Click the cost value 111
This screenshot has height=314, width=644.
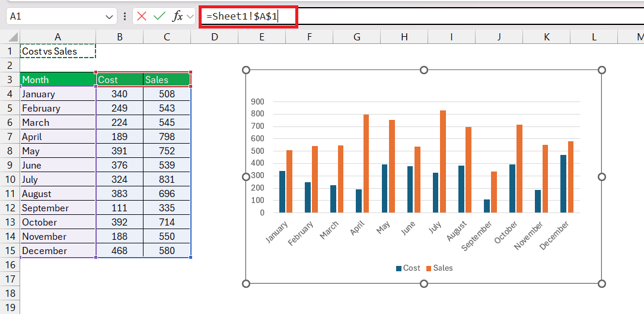[x=120, y=208]
